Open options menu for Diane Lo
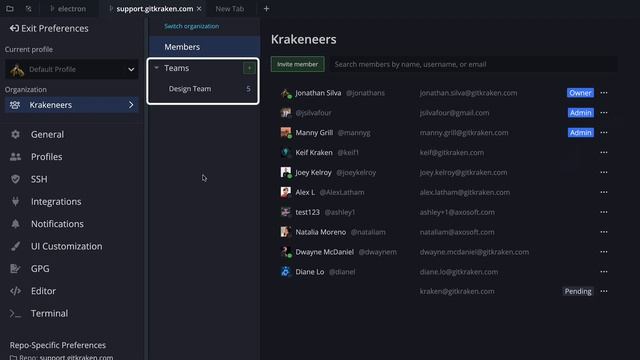640x360 pixels. point(604,271)
